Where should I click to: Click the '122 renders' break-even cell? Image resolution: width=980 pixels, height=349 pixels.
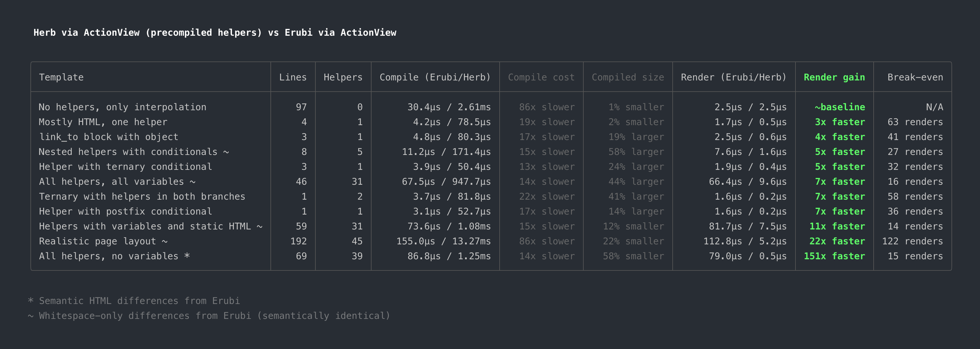[912, 241]
